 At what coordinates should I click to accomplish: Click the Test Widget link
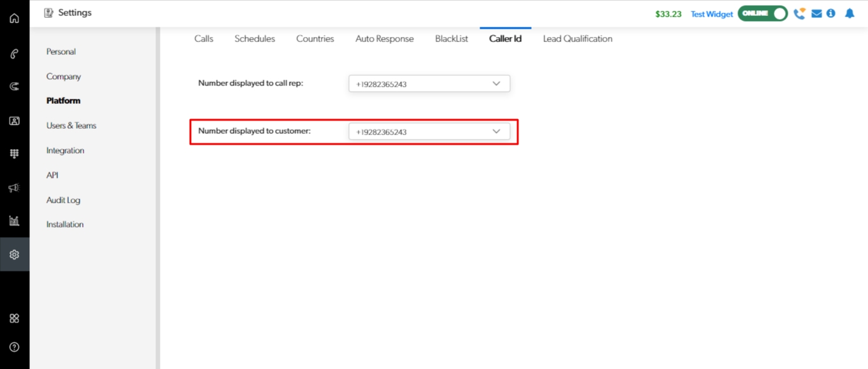(711, 14)
